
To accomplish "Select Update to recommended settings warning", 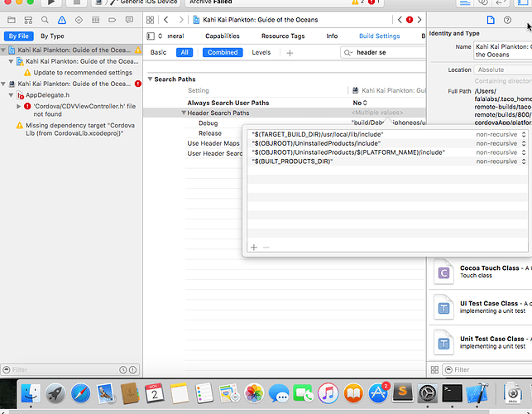I will [x=83, y=73].
